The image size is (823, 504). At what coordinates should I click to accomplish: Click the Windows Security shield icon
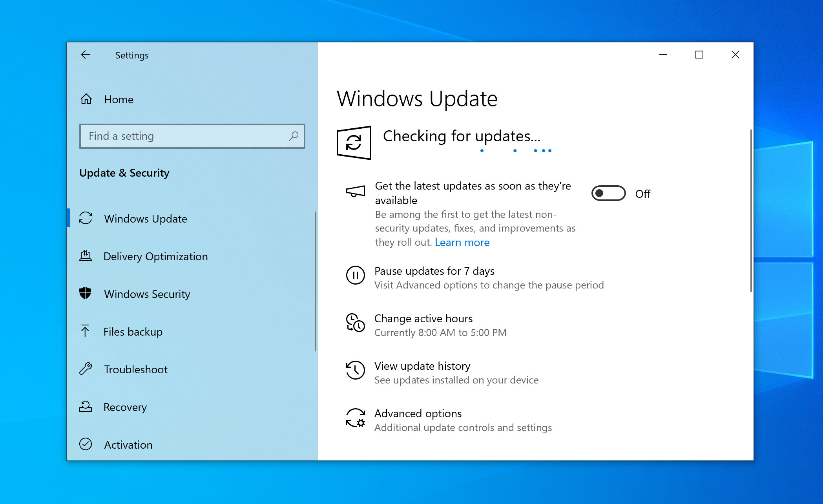(x=85, y=294)
